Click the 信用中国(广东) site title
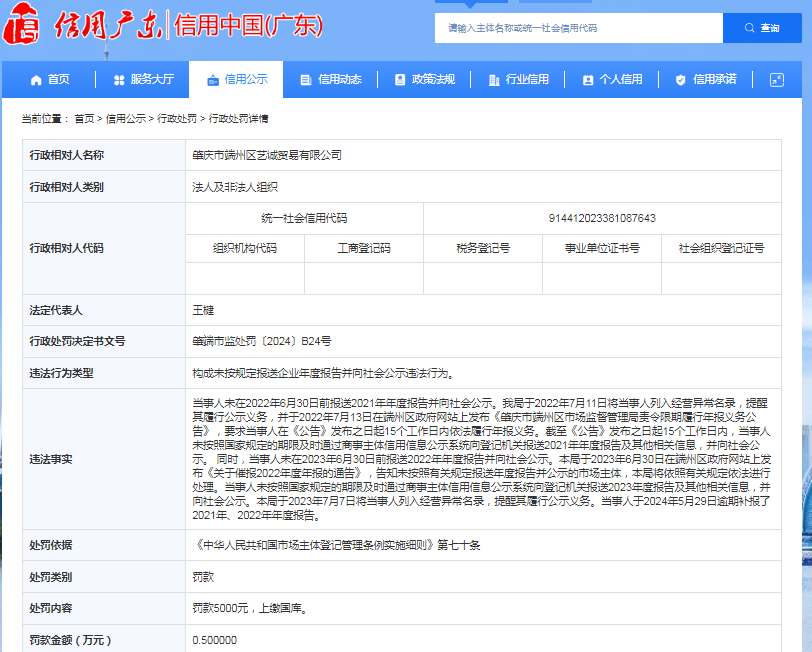The width and height of the screenshot is (812, 652). coord(248,25)
